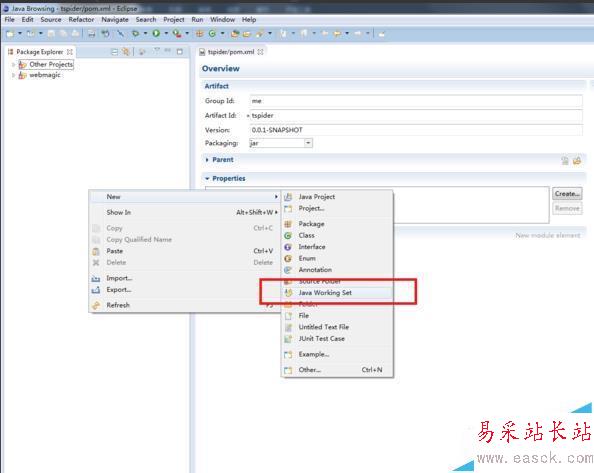This screenshot has height=473, width=594.
Task: Click the New Java Class toolbar icon
Action: pos(212,34)
